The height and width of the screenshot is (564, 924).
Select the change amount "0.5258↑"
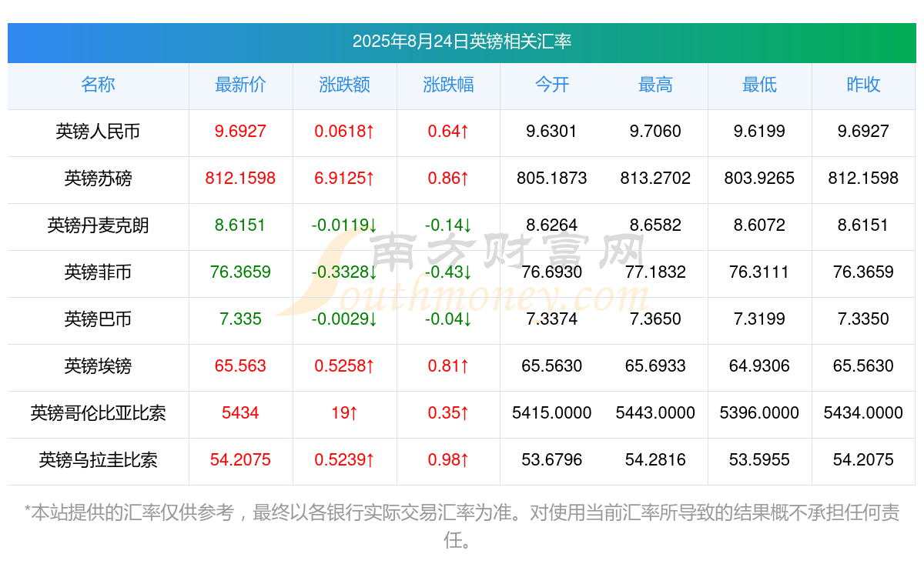pos(344,366)
